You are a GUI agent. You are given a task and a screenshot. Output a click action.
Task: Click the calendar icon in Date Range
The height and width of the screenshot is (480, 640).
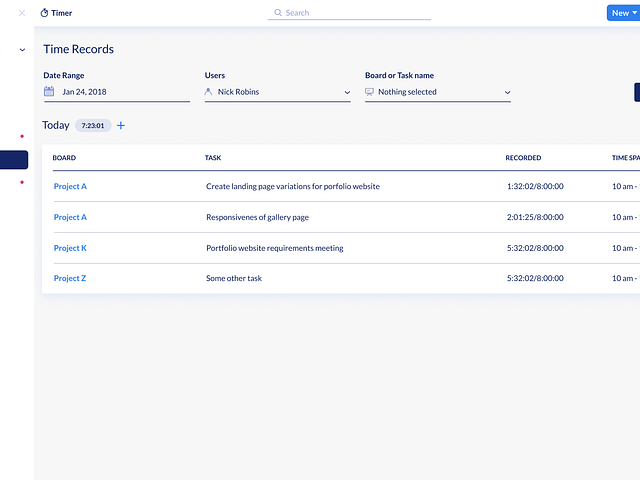click(x=49, y=91)
